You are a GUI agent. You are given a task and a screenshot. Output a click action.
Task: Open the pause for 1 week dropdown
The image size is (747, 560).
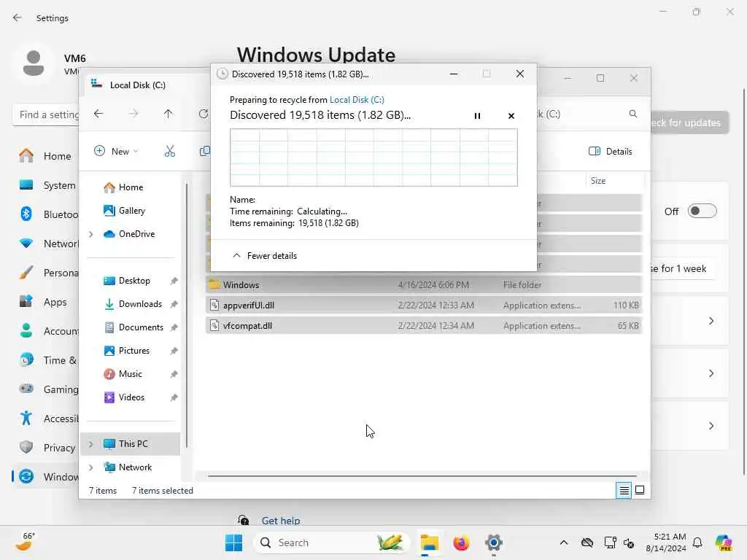682,268
